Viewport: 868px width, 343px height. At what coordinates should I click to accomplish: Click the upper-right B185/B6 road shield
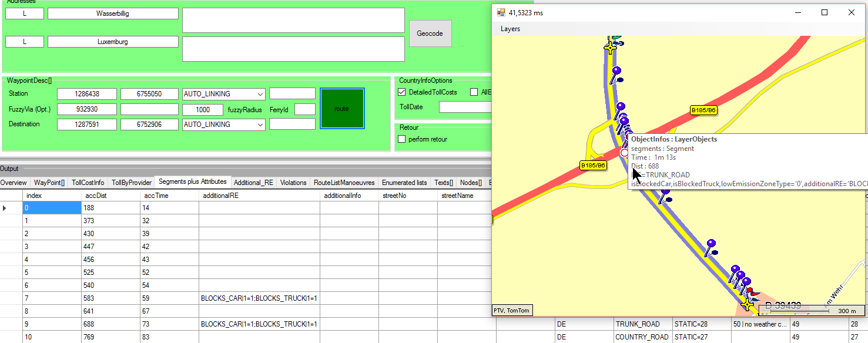(x=703, y=110)
